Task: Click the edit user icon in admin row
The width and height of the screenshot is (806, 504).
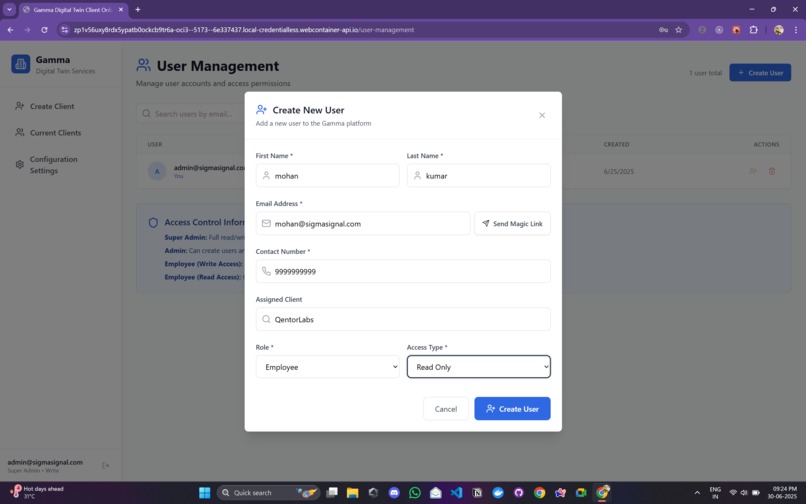Action: pos(753,171)
